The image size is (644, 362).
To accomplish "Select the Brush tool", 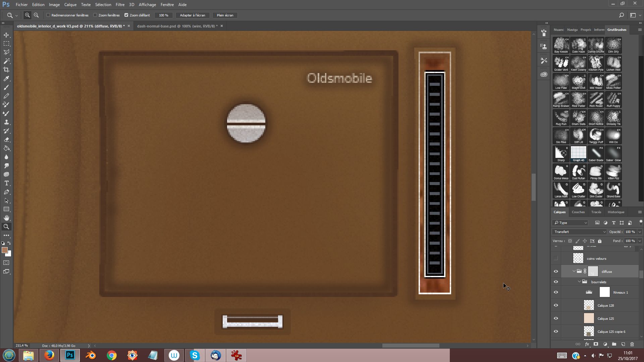I will pos(6,87).
